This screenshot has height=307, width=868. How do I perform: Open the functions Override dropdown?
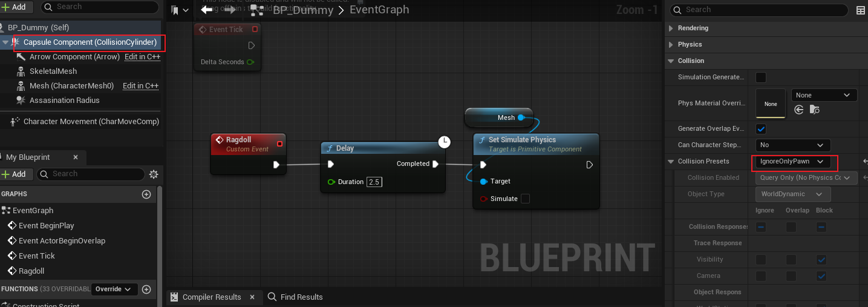click(x=114, y=289)
